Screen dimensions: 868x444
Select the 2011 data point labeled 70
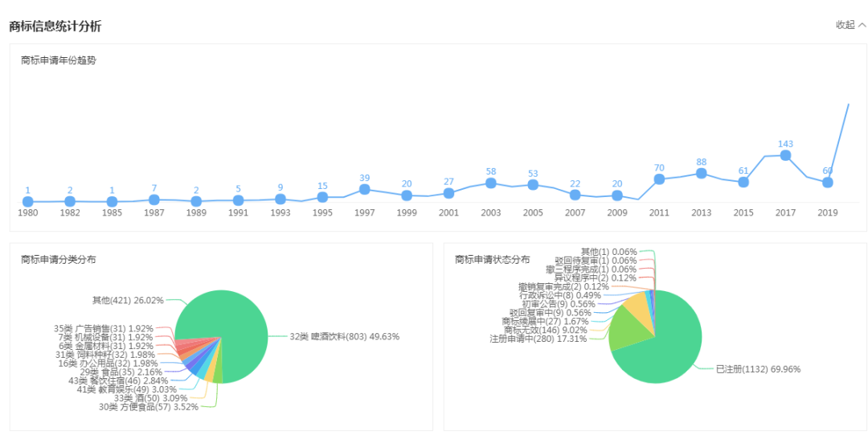(x=659, y=179)
